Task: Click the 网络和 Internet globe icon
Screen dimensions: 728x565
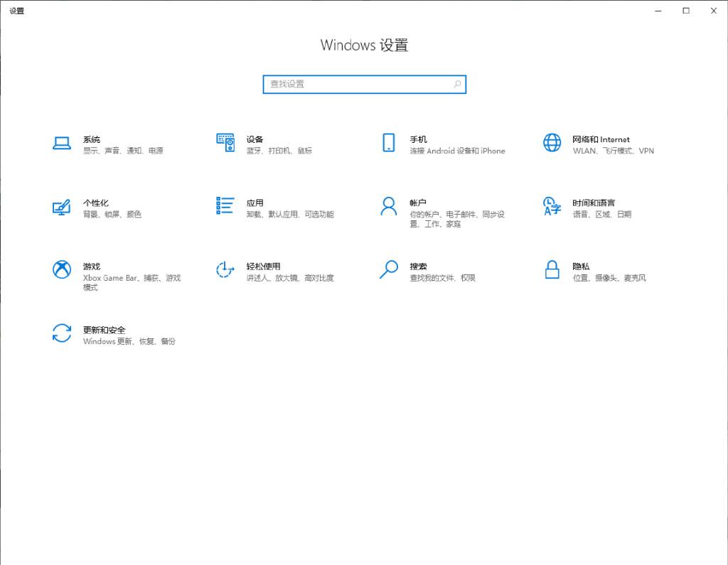Action: point(552,143)
